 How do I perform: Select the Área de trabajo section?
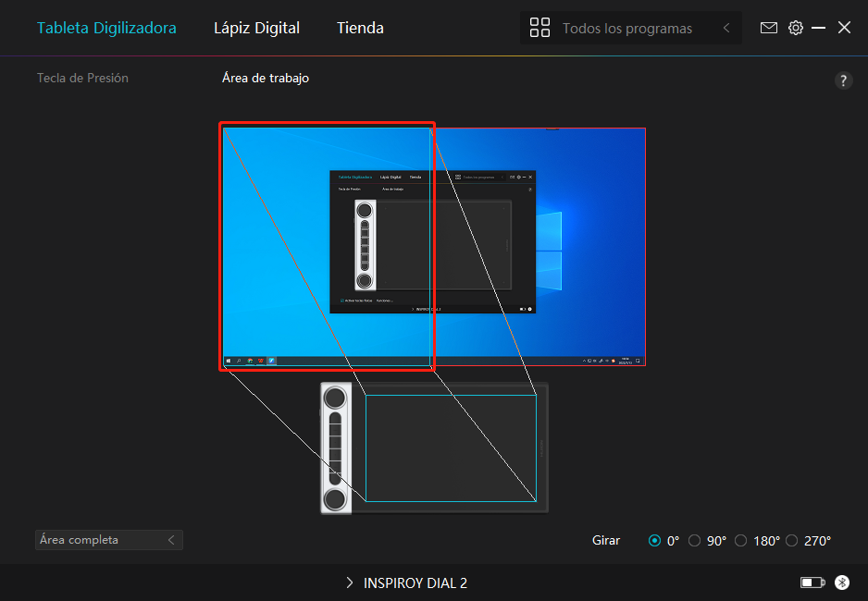point(266,79)
